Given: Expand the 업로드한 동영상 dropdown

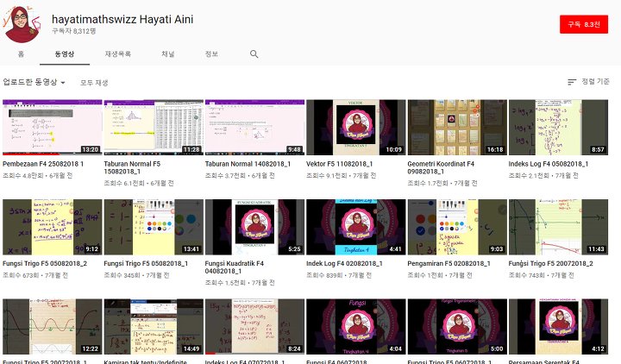Looking at the screenshot, I should tap(34, 82).
